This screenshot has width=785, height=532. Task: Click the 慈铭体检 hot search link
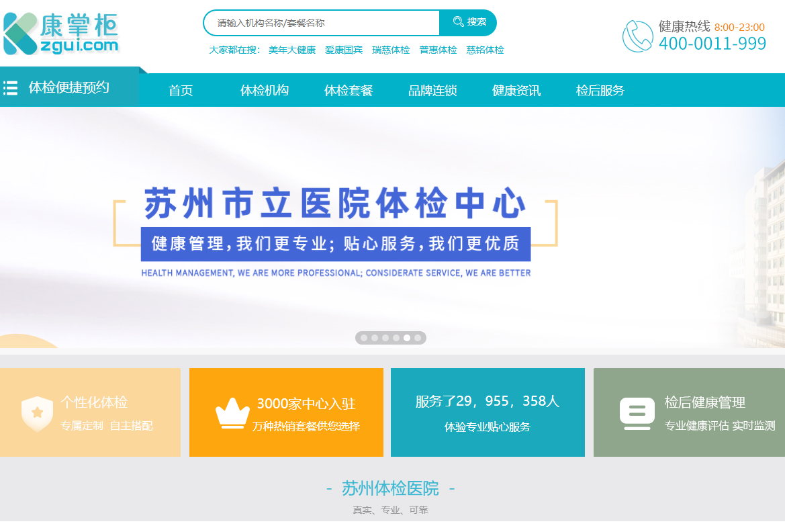485,49
